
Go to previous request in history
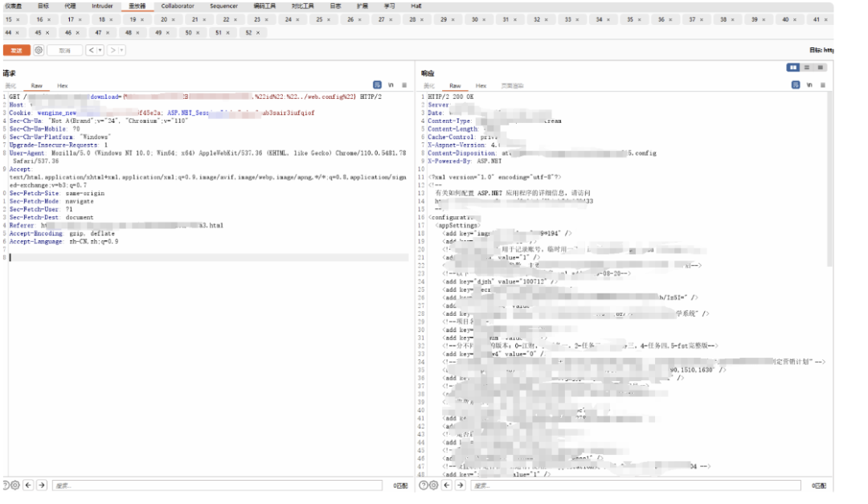[x=92, y=51]
